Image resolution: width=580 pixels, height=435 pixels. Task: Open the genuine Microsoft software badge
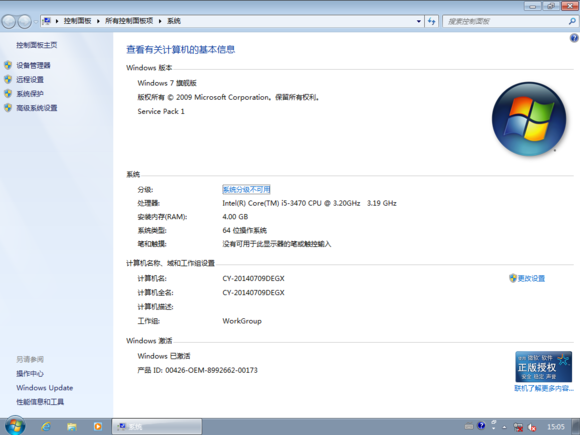point(543,367)
